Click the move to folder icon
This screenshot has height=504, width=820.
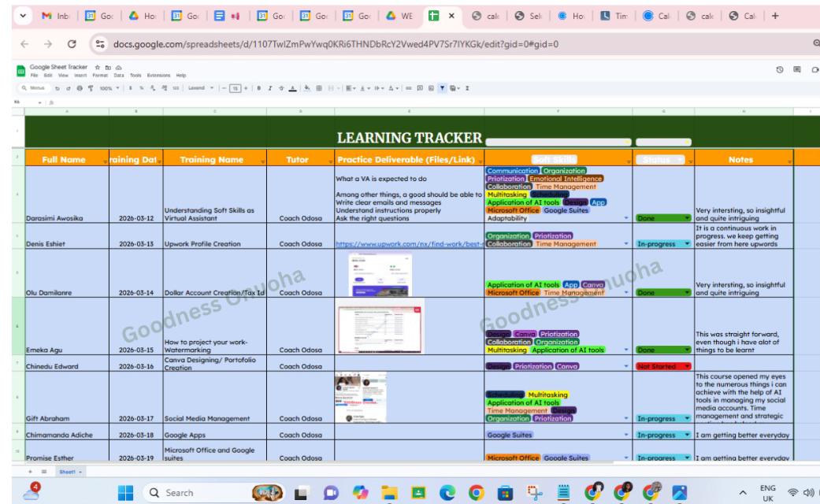point(108,68)
